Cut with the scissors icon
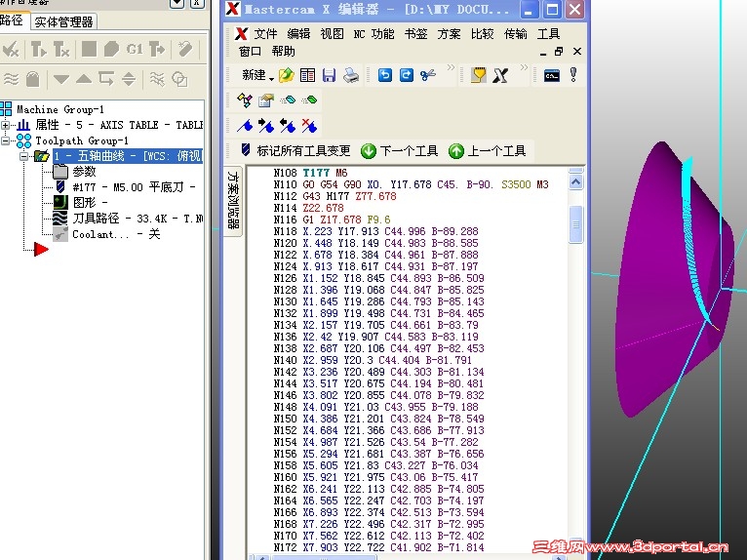This screenshot has width=747, height=560. tap(428, 75)
